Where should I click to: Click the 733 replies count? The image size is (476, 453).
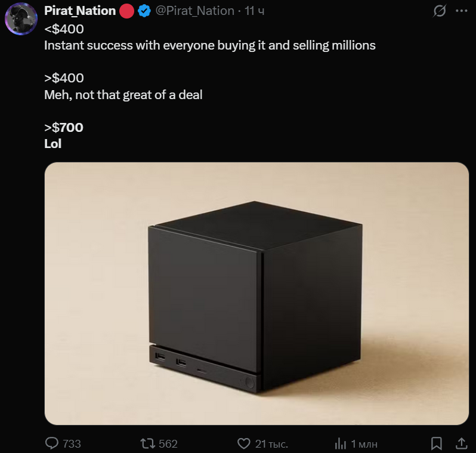click(x=72, y=443)
